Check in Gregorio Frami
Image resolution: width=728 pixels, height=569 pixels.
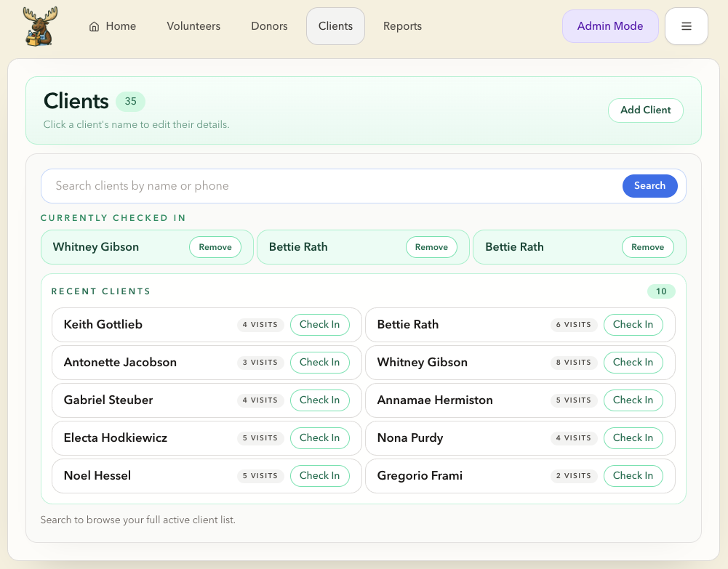coord(633,476)
